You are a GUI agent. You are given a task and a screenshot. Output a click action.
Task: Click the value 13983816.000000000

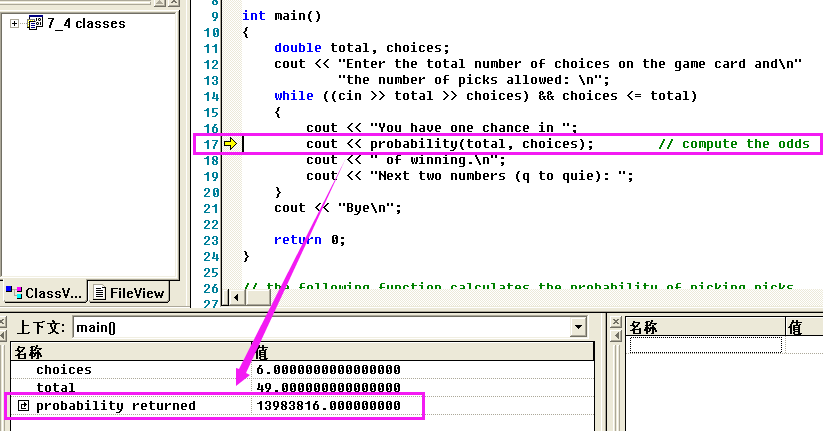click(329, 406)
